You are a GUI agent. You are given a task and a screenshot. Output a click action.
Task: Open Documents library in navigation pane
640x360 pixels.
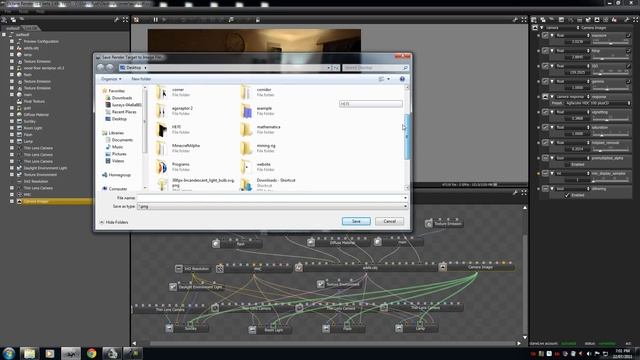pos(122,140)
